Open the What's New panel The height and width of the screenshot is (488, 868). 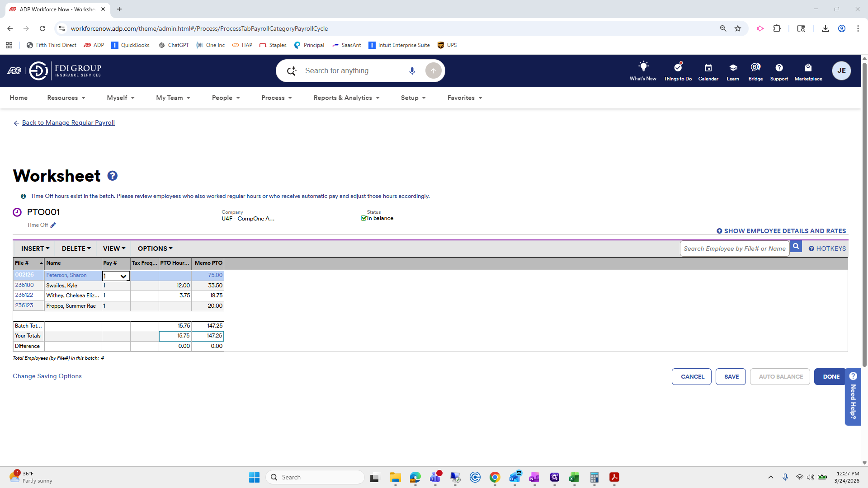[x=643, y=71]
